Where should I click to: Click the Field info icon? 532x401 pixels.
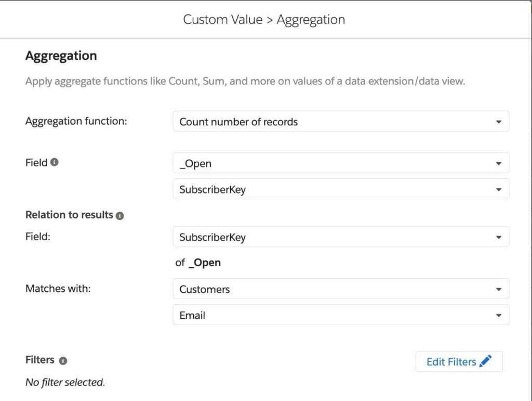[x=55, y=162]
